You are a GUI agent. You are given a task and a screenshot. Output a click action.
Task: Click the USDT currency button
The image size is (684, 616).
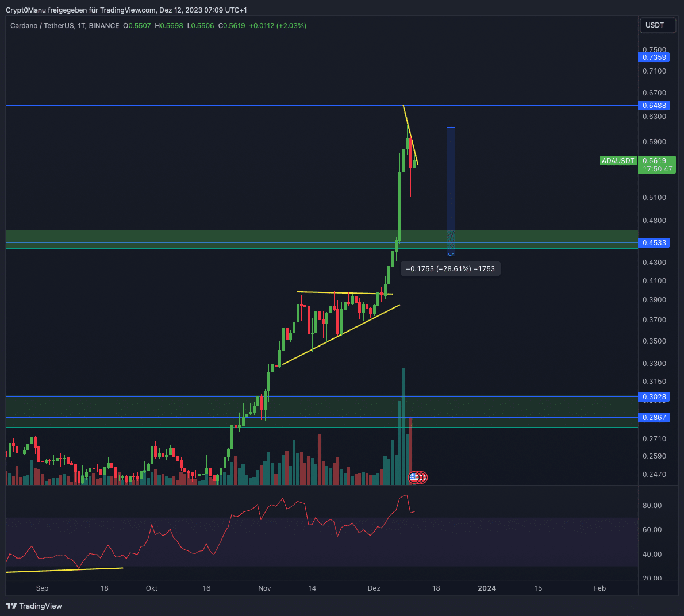click(658, 25)
